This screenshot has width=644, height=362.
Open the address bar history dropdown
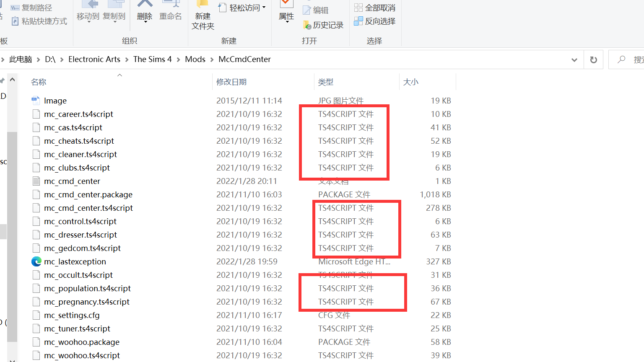click(574, 60)
